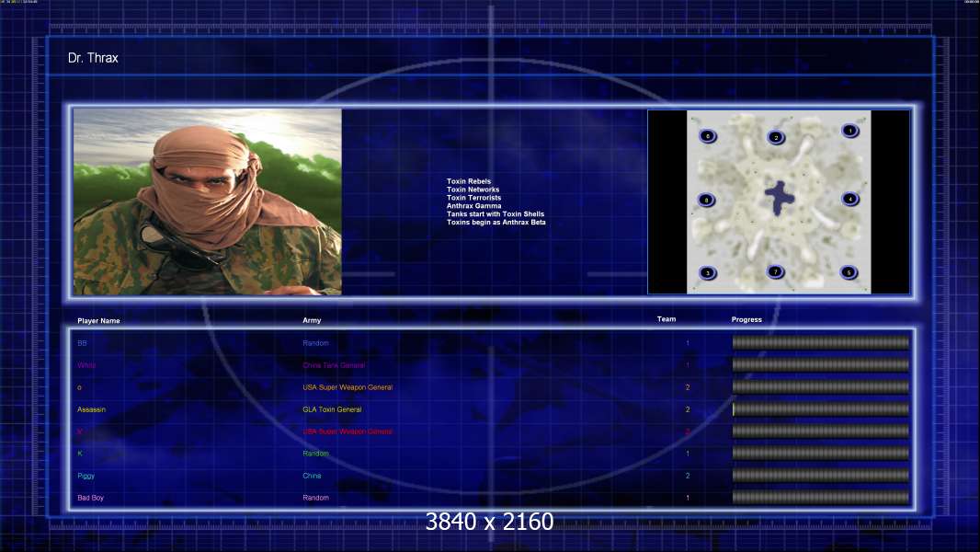Screen dimensions: 980x552
Task: Click team number in Bad Boy's row
Action: pos(688,498)
